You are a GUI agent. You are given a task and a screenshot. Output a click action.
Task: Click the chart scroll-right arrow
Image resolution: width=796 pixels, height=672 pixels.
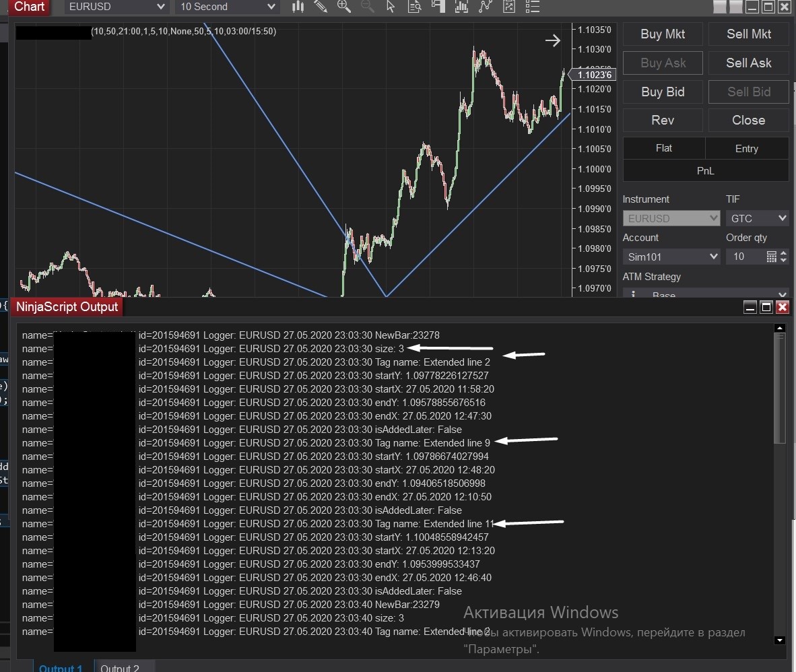point(553,40)
